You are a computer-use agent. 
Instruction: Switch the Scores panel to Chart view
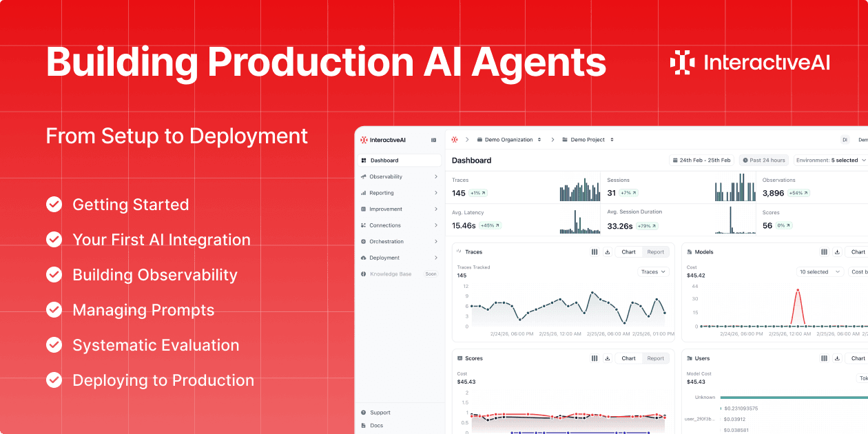[x=628, y=358]
